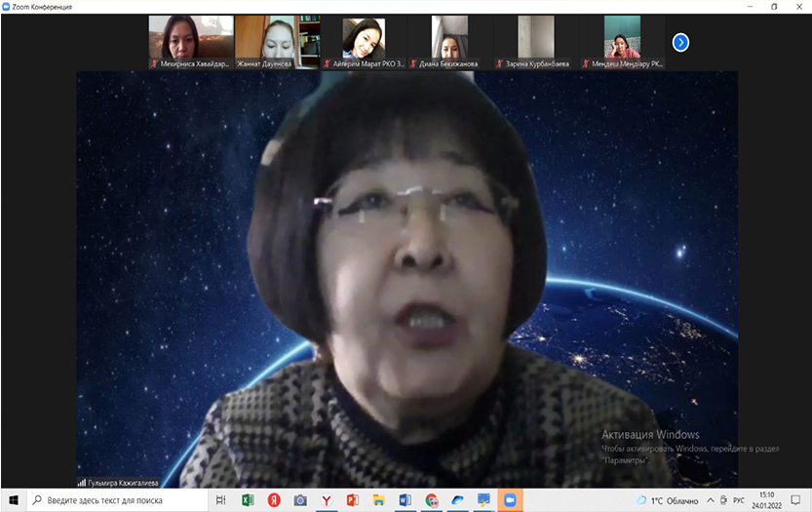Open Task View in taskbar
812x512 pixels.
[221, 500]
